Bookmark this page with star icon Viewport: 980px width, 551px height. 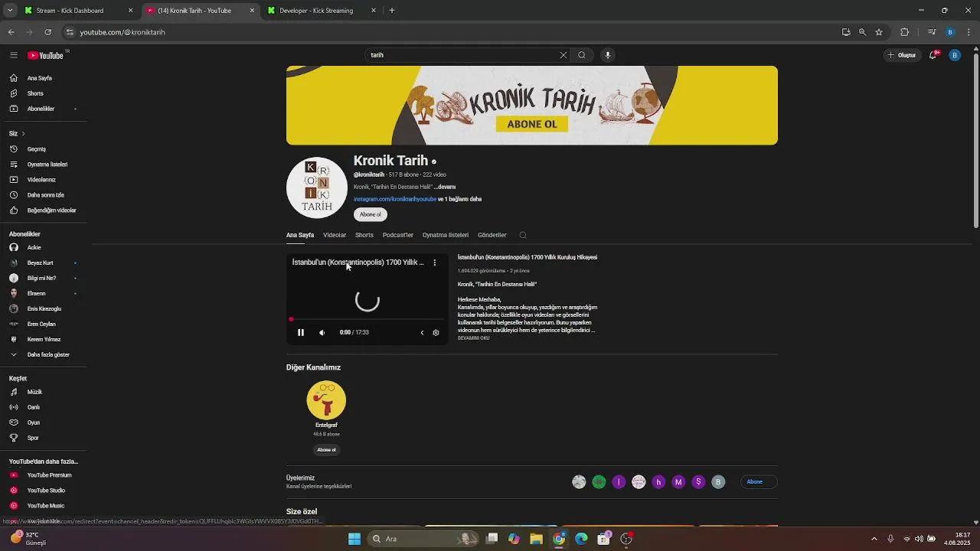879,32
